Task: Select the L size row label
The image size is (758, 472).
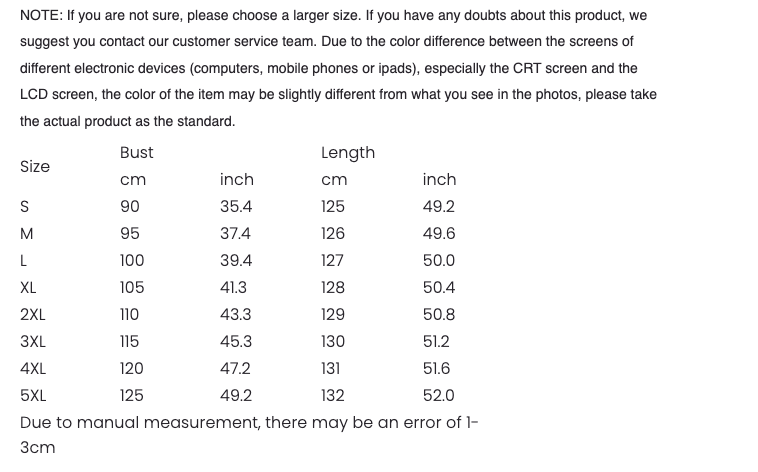Action: (x=24, y=261)
